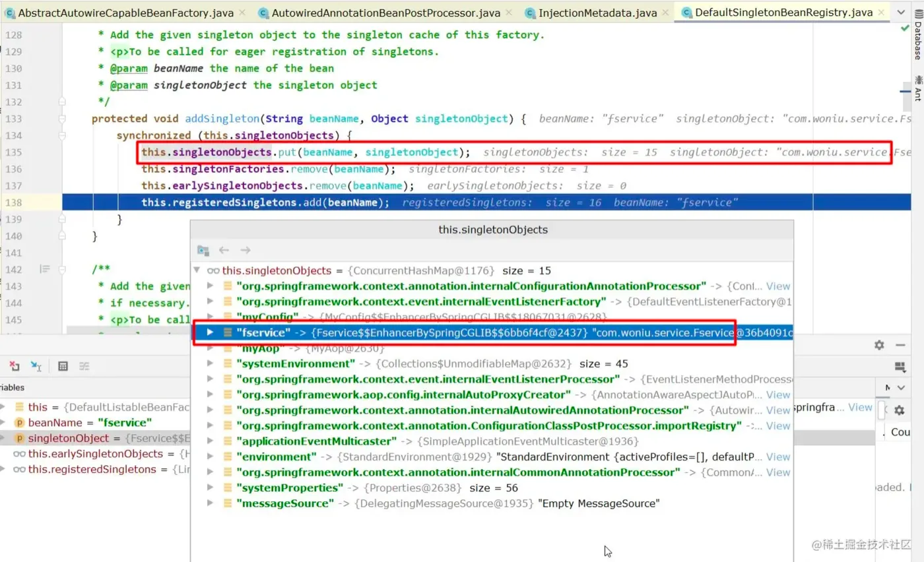
Task: Select singletonObject variable in Variables pane
Action: [x=95, y=438]
